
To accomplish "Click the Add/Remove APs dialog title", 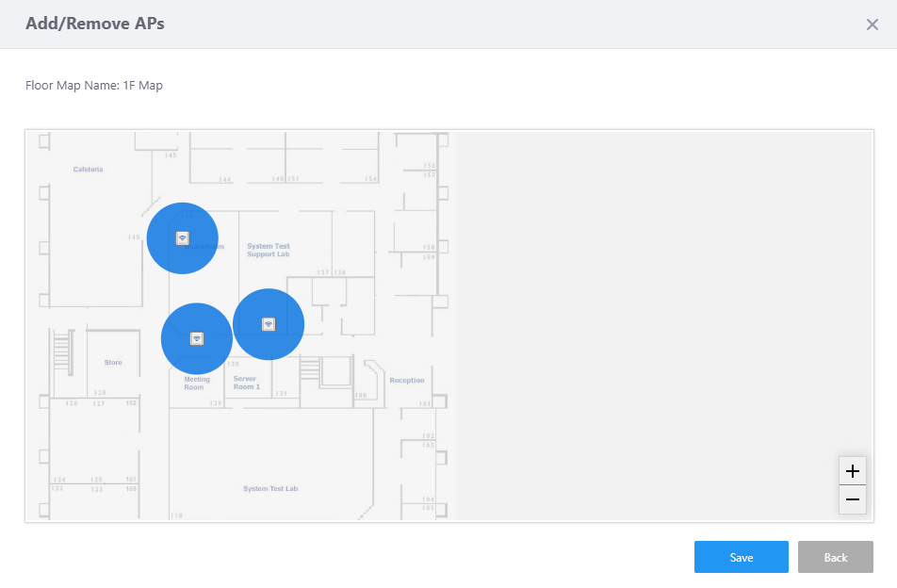I will [95, 24].
